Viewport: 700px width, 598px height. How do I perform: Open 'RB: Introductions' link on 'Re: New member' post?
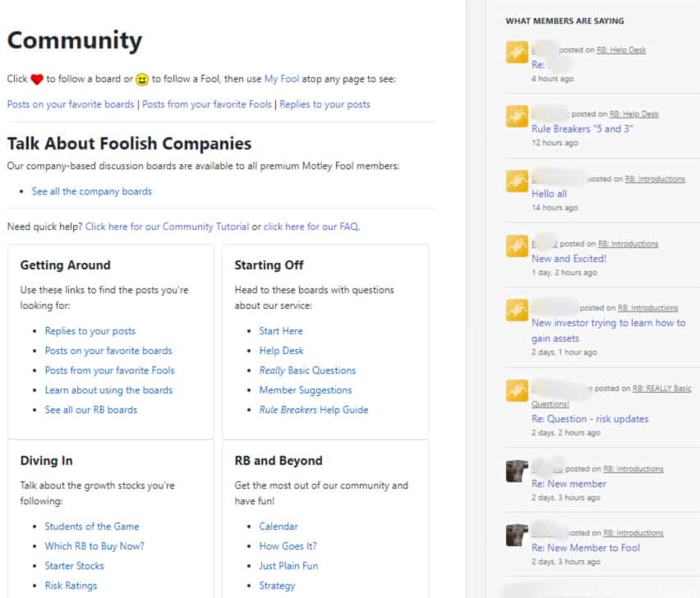coord(633,469)
